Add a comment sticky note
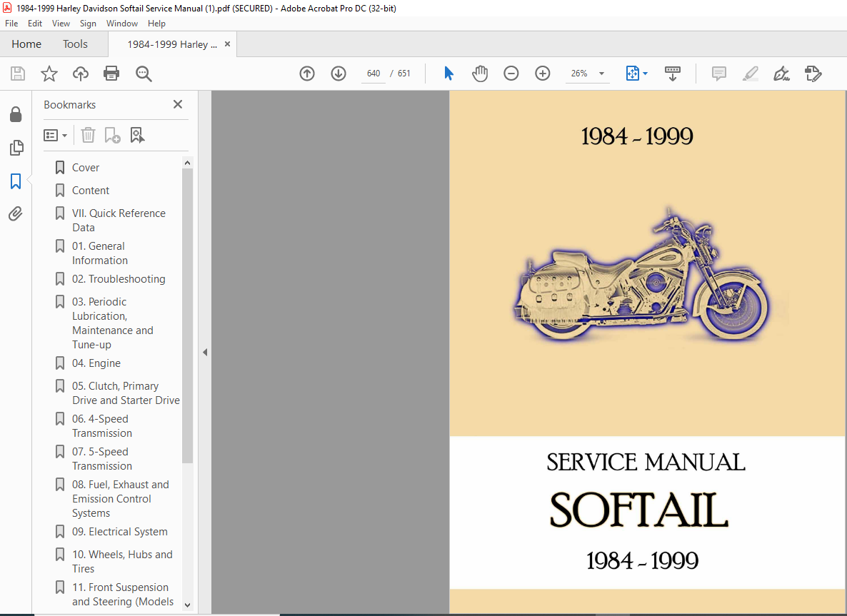 point(719,74)
